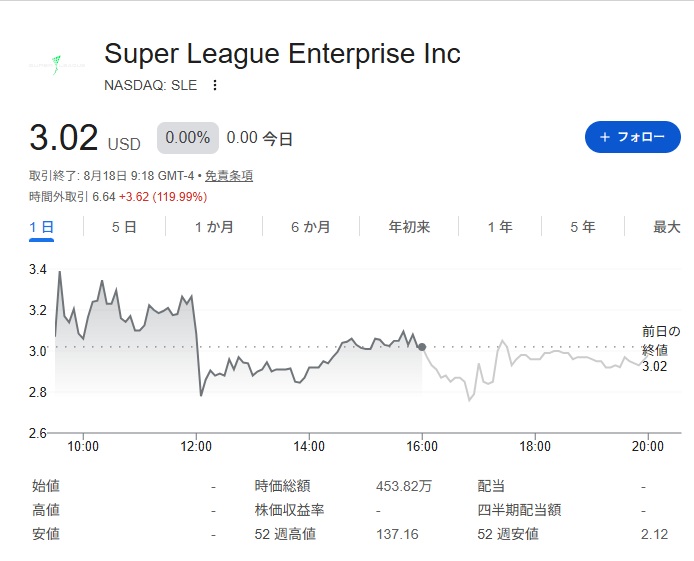Click the 時価総額 market cap value
This screenshot has width=694, height=561.
pos(404,486)
